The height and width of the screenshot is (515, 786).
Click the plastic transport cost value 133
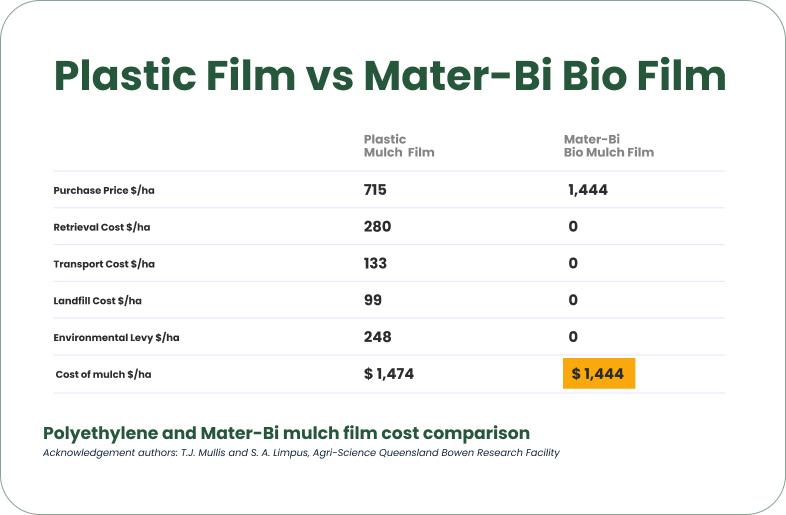[375, 264]
